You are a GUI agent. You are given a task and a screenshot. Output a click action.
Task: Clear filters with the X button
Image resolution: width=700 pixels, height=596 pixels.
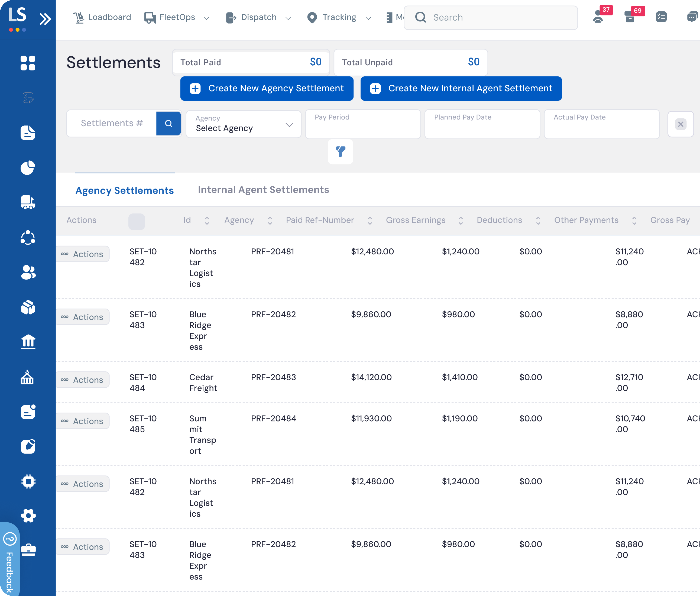pyautogui.click(x=681, y=124)
